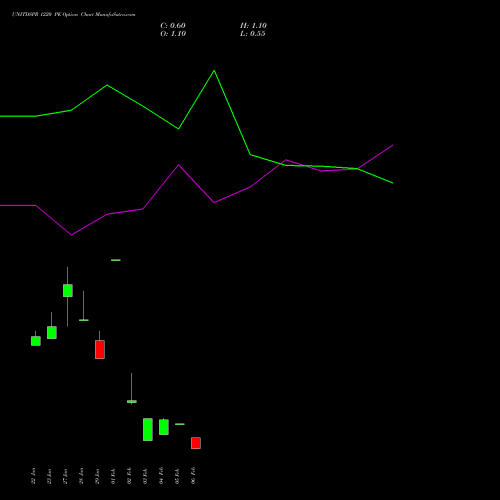The height and width of the screenshot is (500, 500).
Task: Select the open value O: 1.10
Action: [x=173, y=34]
